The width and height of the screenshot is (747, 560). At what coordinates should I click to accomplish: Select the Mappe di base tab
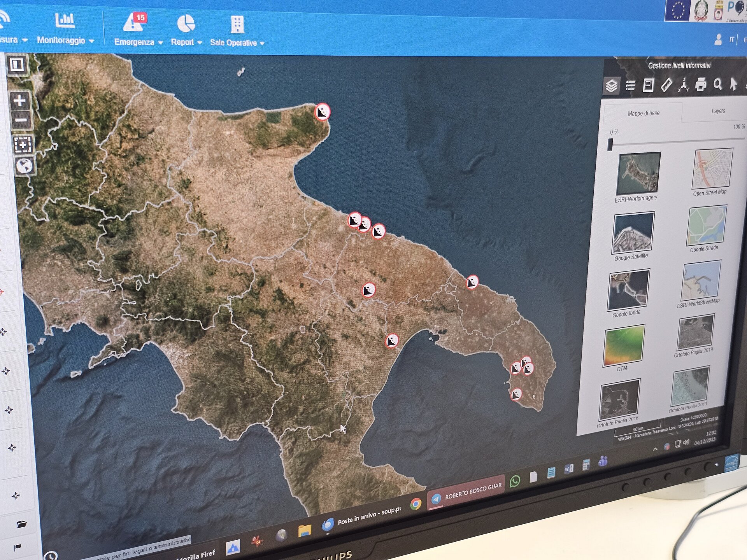click(x=644, y=113)
